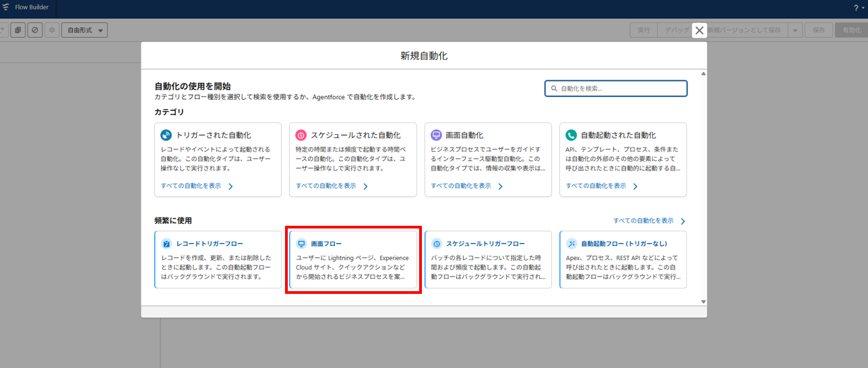868x368 pixels.
Task: Click the デバッグ button in the background toolbar
Action: (x=675, y=30)
